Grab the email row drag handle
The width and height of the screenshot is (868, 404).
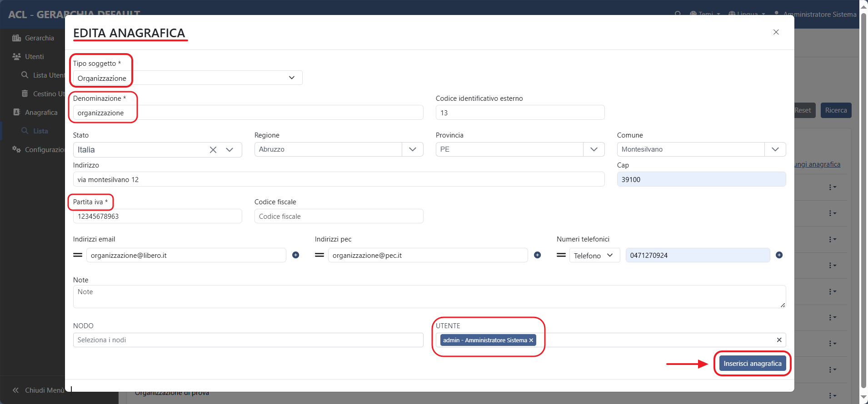78,255
